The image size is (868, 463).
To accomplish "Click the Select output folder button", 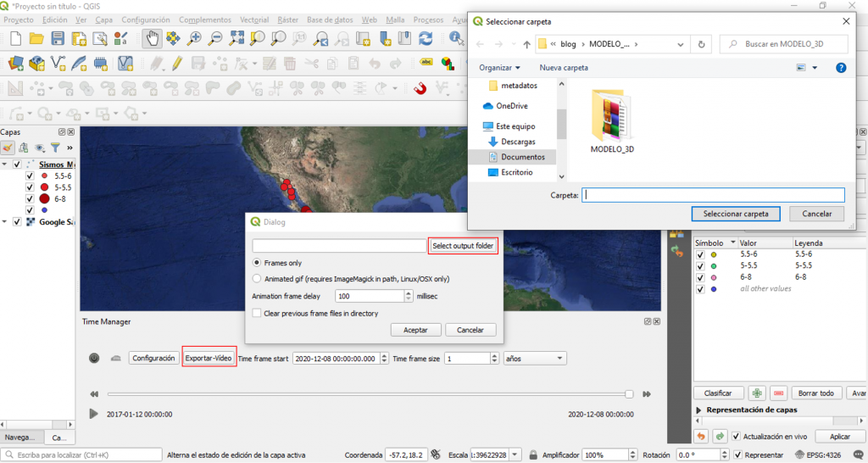I will [462, 246].
